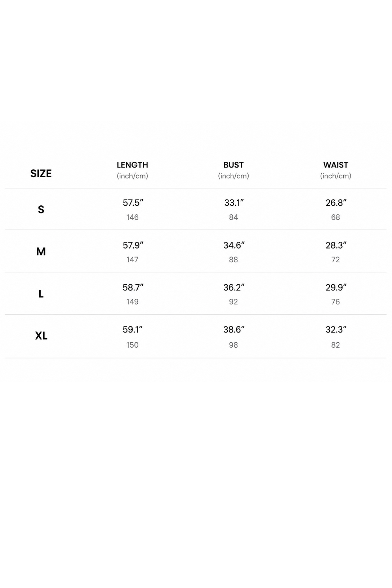Image resolution: width=392 pixels, height=588 pixels.
Task: Click the 26.8" waist value for S
Action: tap(336, 202)
